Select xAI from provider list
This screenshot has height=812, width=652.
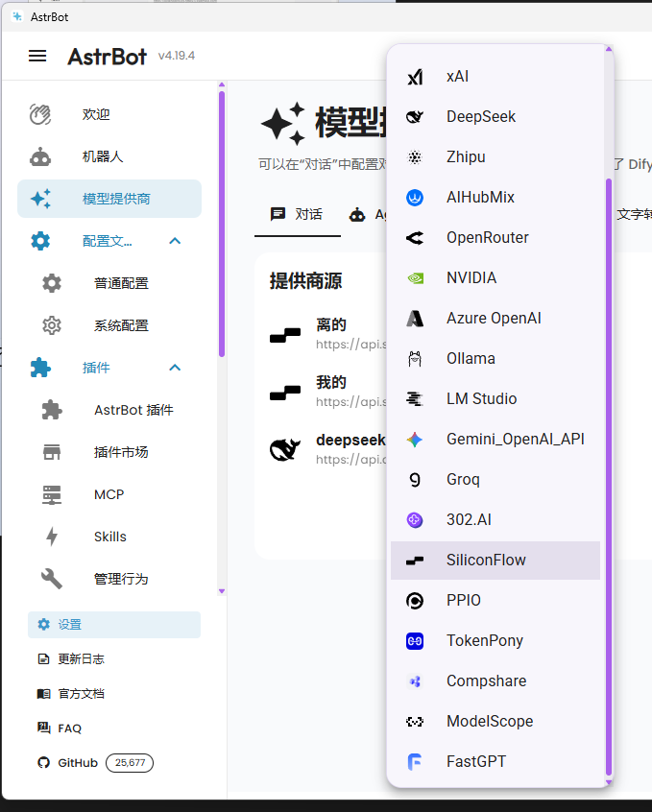click(495, 77)
